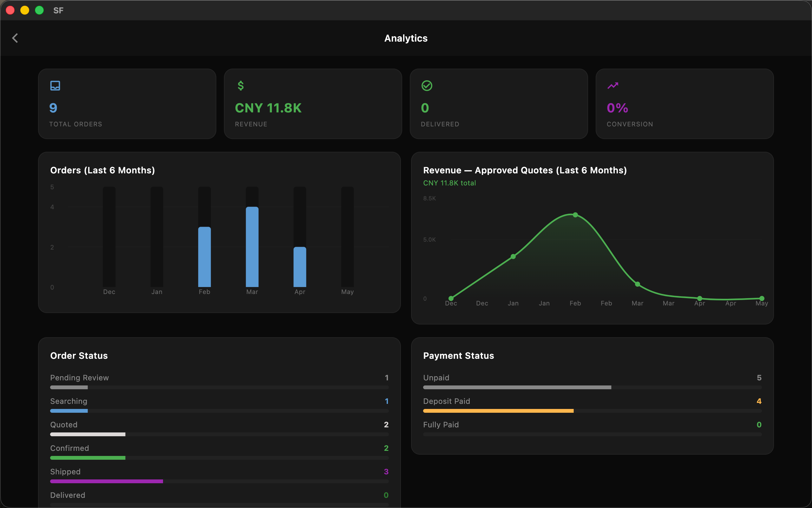The image size is (812, 508).
Task: Go back using the chevron arrow
Action: coord(15,38)
